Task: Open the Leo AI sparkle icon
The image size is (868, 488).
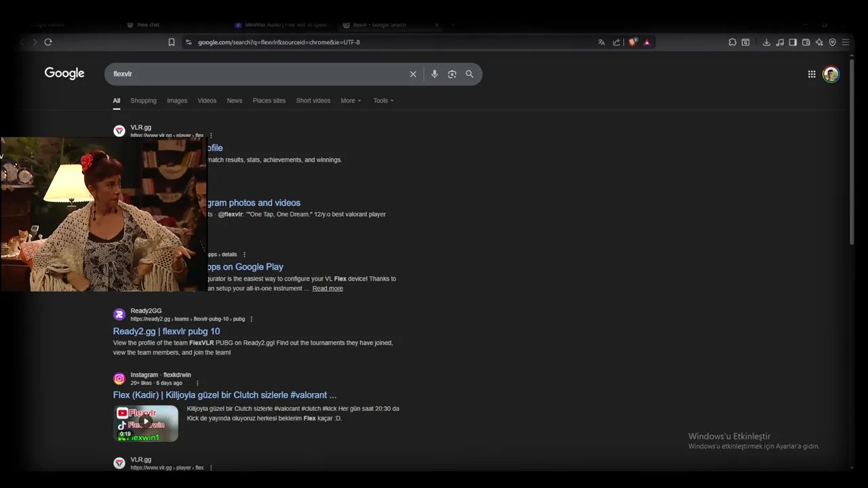Action: pos(819,42)
